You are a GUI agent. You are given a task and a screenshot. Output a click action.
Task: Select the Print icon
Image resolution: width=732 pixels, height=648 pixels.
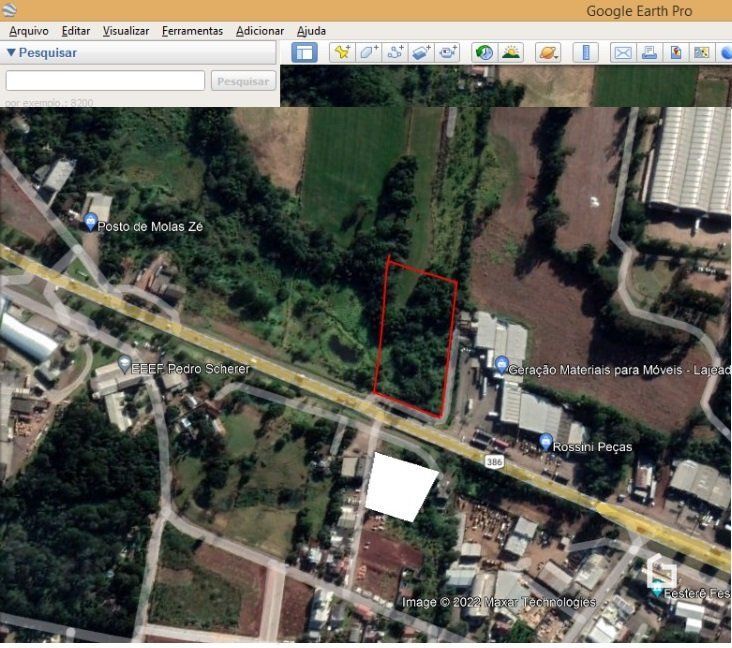(x=649, y=53)
